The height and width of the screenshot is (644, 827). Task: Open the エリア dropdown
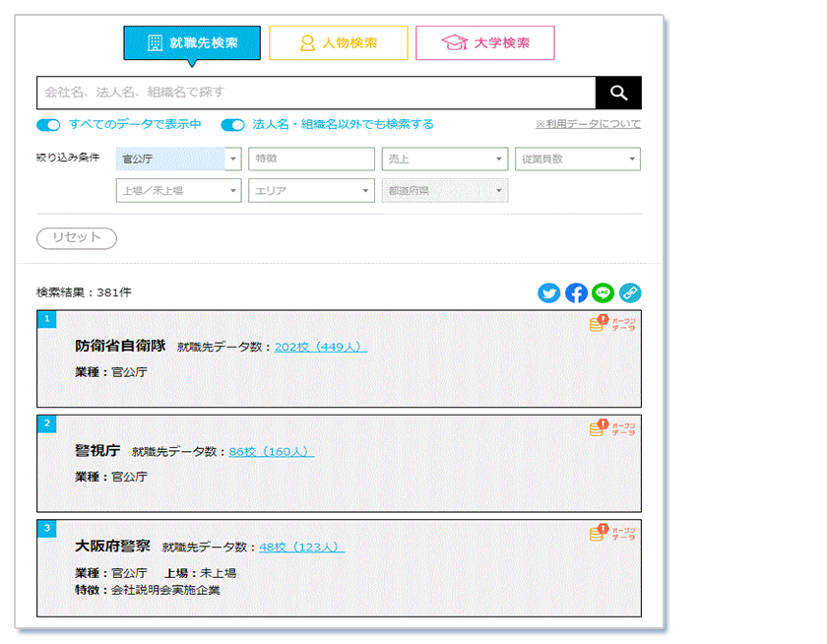311,190
